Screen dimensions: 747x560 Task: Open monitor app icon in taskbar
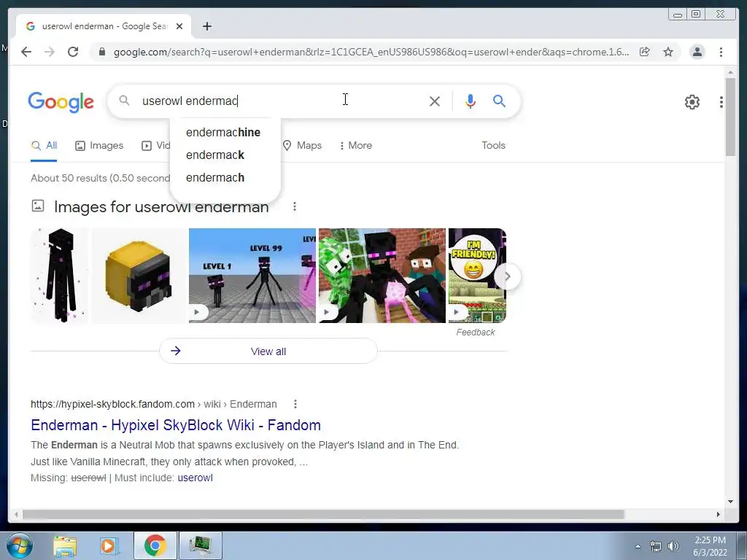[201, 545]
